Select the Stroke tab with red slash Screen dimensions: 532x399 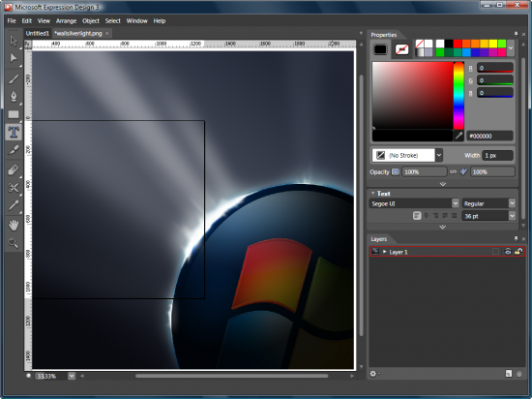402,49
